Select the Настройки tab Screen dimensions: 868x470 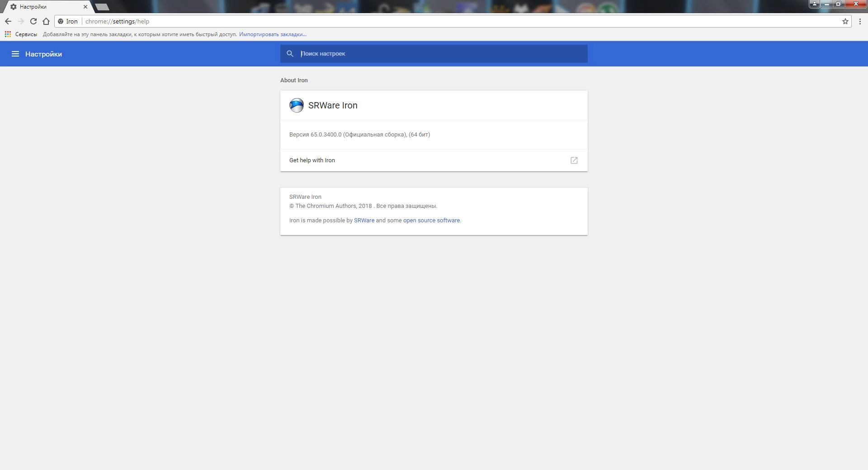click(x=47, y=7)
